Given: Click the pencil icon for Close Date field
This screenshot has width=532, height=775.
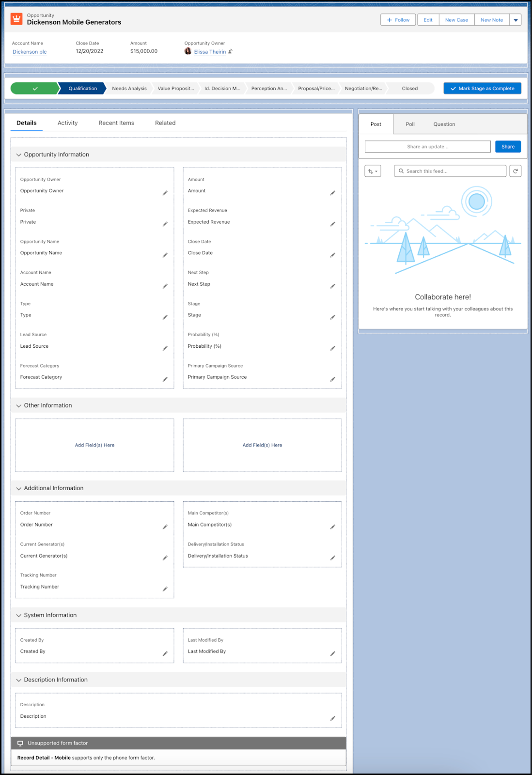Looking at the screenshot, I should click(332, 255).
